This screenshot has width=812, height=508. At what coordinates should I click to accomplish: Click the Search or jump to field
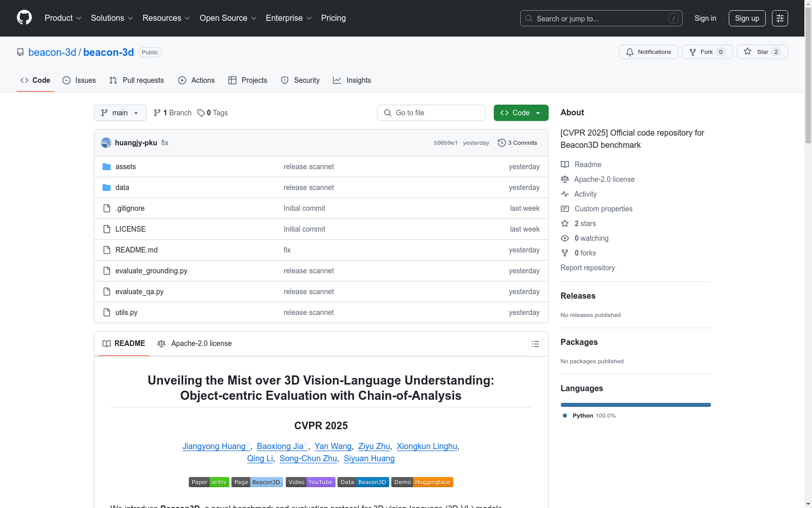click(601, 18)
